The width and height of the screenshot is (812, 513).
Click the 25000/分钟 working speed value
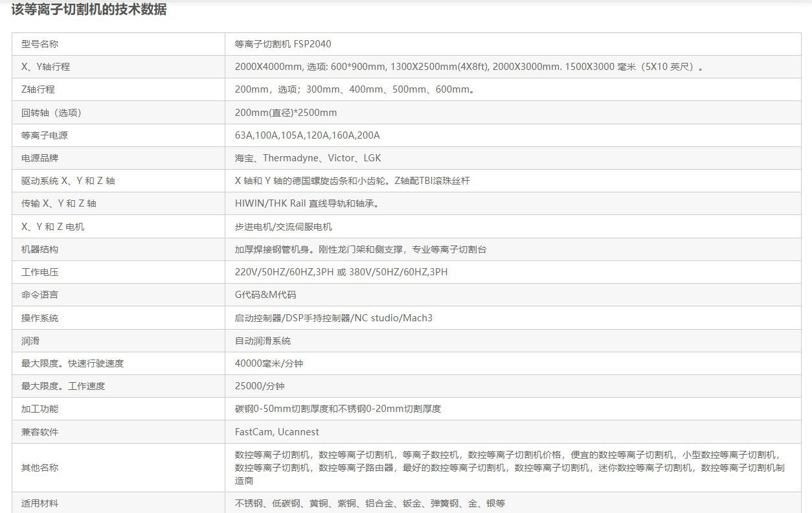point(259,386)
